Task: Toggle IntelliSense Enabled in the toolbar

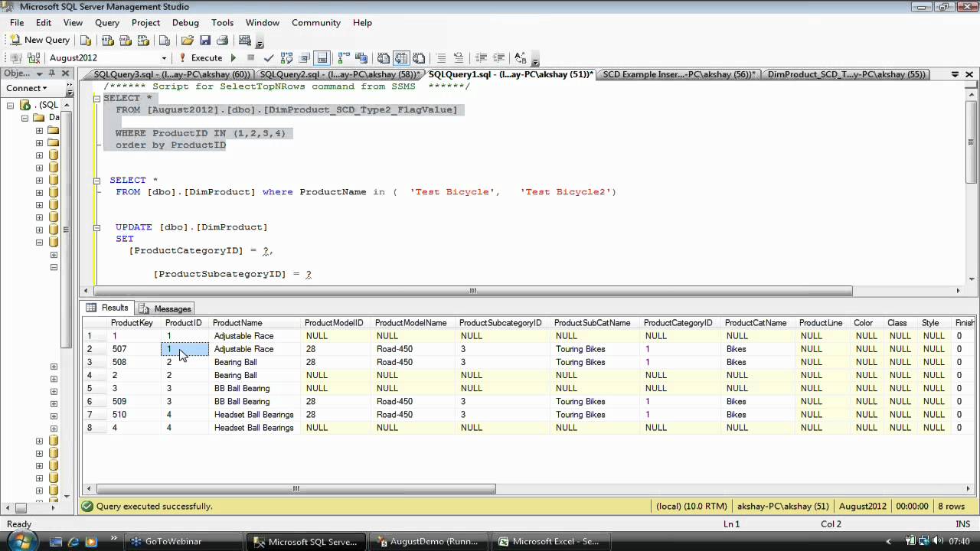Action: coord(322,57)
